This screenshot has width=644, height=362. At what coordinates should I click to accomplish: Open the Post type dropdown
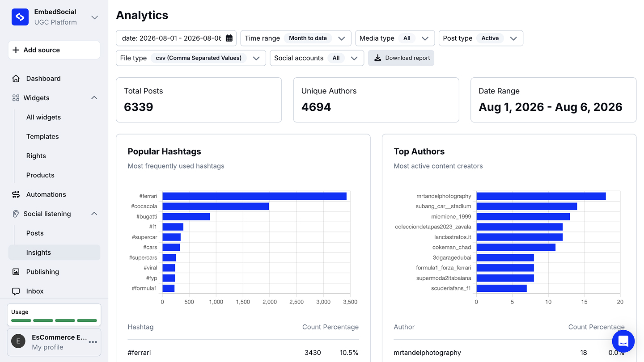click(x=481, y=38)
